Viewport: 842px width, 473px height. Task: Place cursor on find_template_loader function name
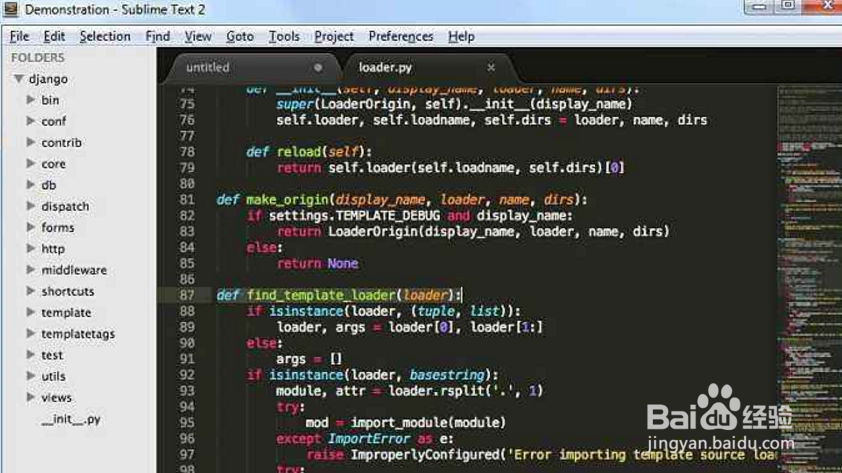point(321,295)
